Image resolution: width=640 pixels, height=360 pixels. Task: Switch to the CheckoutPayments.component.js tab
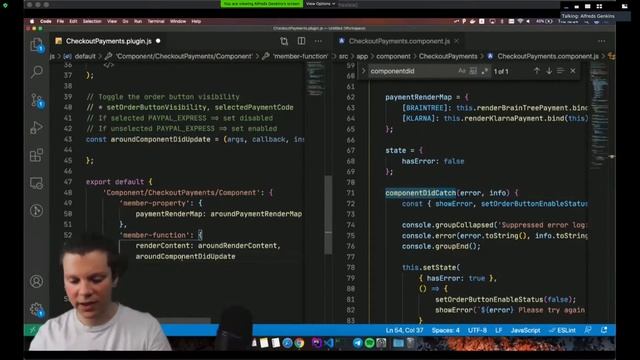[x=399, y=41]
